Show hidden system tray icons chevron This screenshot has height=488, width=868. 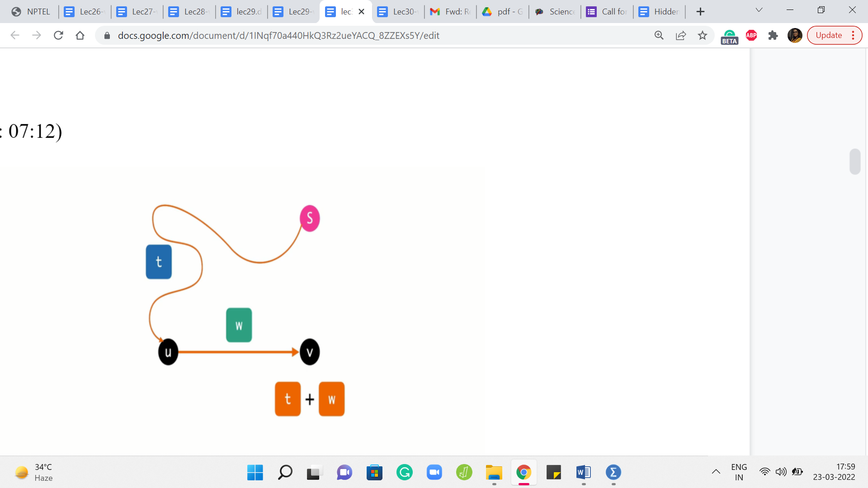point(716,472)
